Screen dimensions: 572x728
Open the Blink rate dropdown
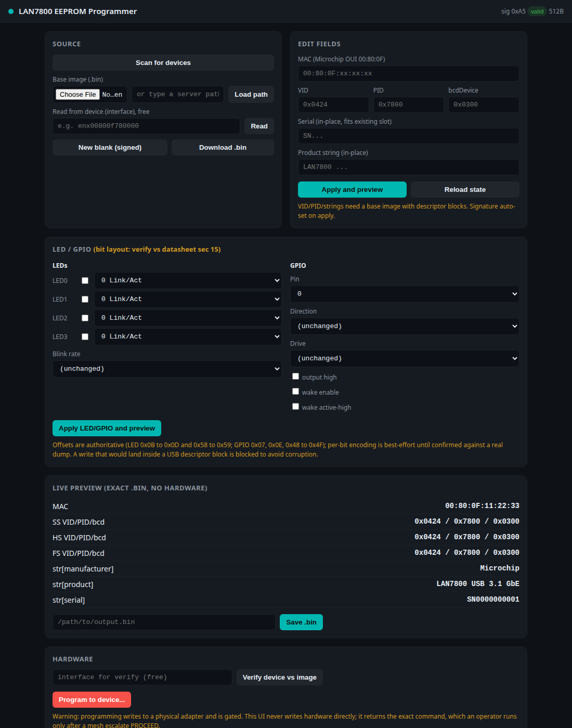[x=167, y=369]
